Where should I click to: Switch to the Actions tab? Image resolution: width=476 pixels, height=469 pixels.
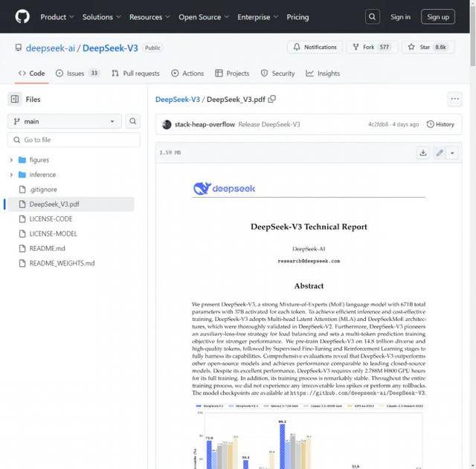point(187,74)
